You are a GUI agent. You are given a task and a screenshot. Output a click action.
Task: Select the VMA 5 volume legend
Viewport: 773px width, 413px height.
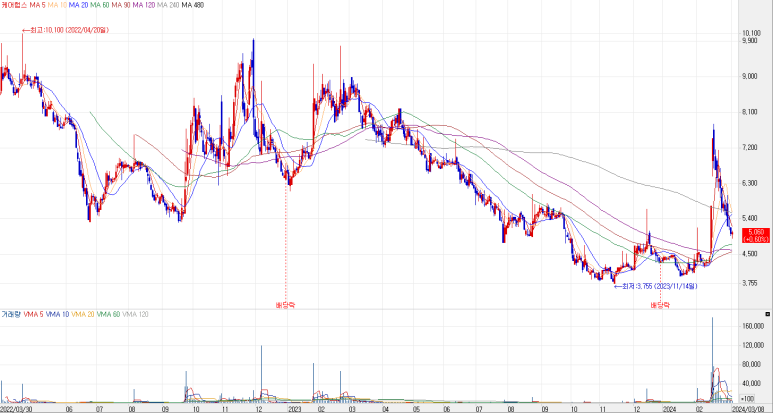tap(32, 314)
